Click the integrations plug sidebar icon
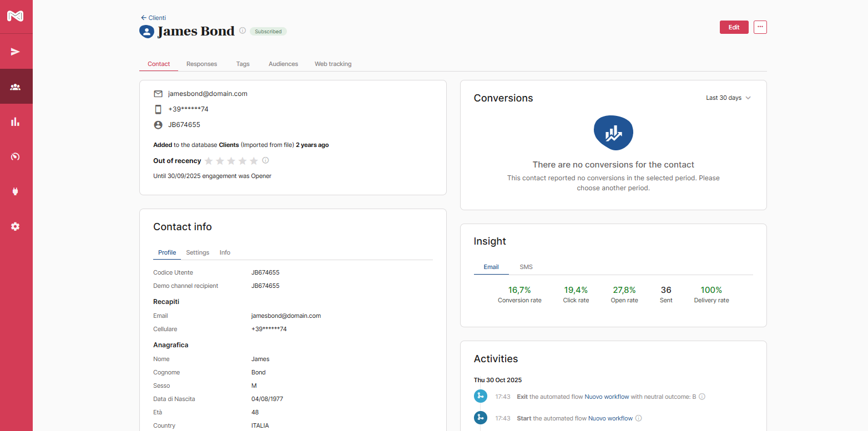 [16, 192]
